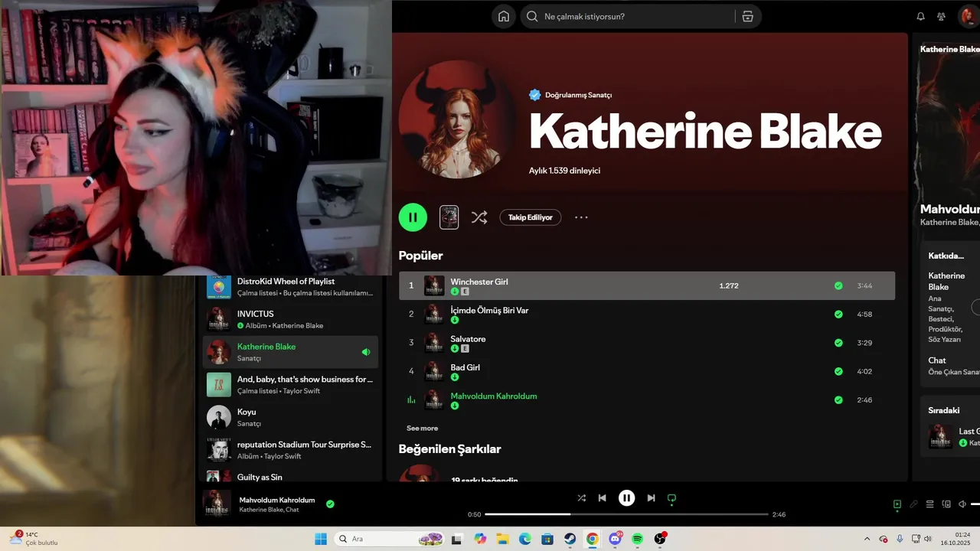Skip to previous track
The width and height of the screenshot is (980, 551).
603,498
